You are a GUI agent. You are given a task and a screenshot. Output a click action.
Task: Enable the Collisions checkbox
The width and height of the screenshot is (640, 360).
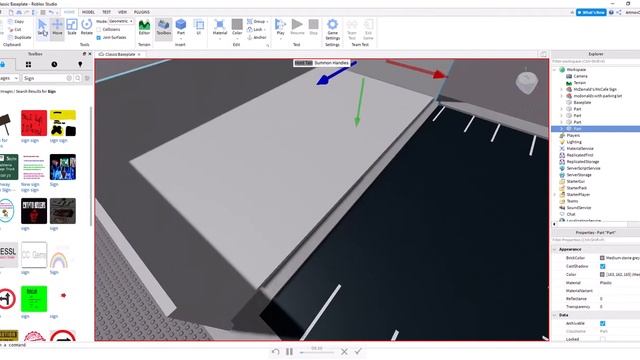tap(99, 29)
